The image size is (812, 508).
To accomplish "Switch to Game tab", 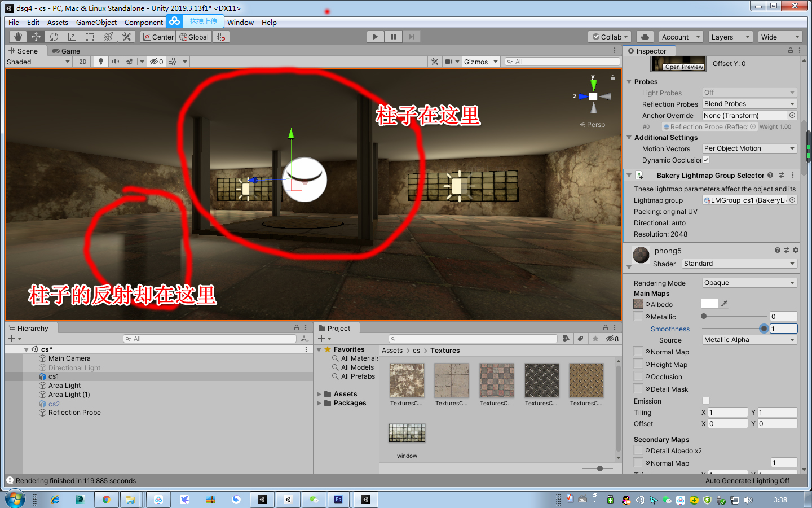I will pos(66,51).
